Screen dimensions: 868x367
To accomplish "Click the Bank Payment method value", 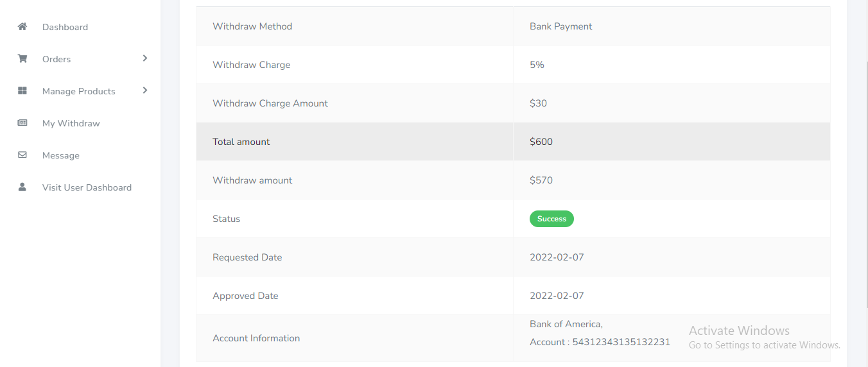I will coord(560,26).
